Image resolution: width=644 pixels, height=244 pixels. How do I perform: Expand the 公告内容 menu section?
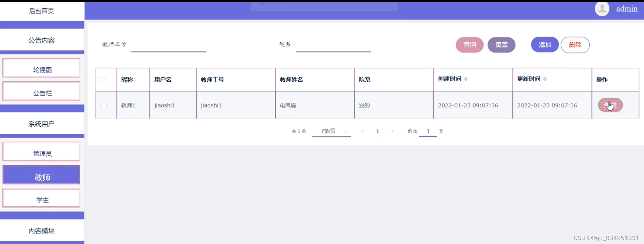click(42, 40)
